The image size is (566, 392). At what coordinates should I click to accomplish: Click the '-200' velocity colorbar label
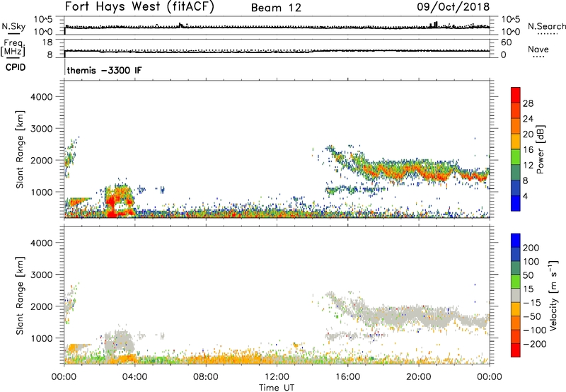534,344
